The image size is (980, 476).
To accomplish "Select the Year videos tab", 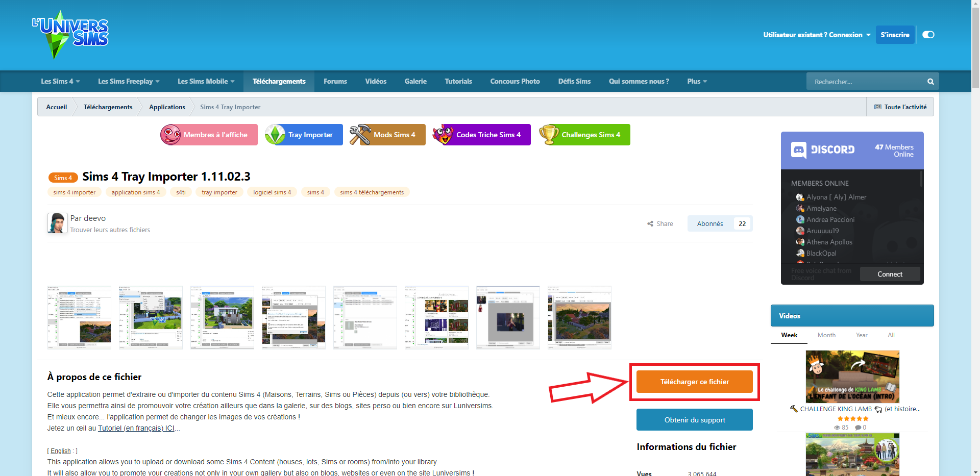I will 862,335.
